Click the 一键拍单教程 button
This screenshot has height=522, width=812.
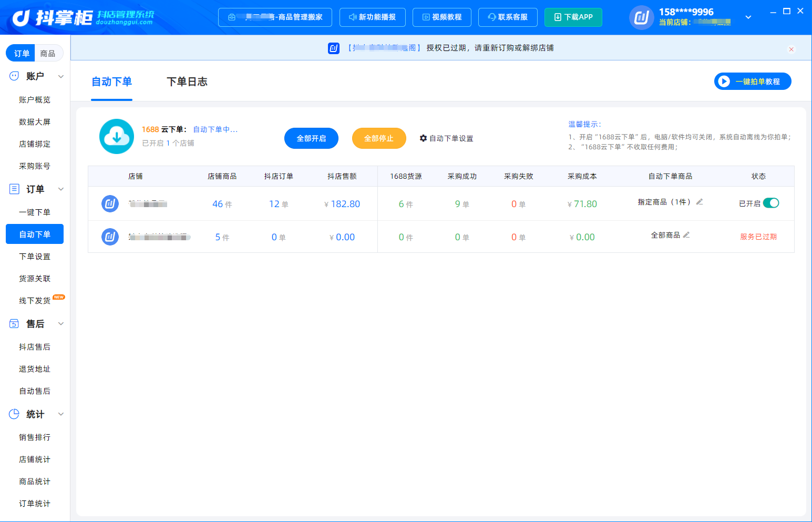[753, 81]
